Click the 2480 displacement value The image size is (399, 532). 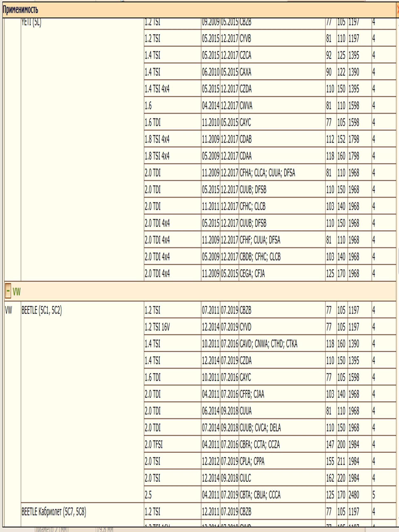click(354, 495)
